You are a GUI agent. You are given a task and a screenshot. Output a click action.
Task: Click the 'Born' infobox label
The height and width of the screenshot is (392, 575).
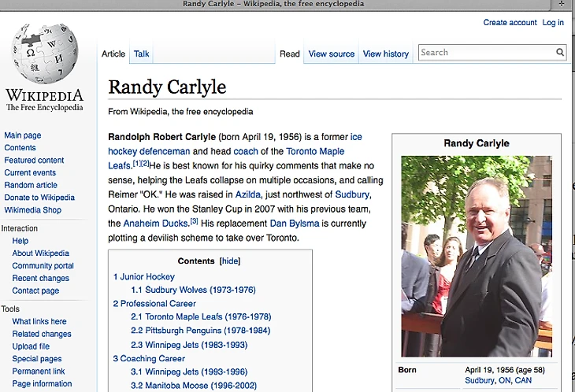click(407, 370)
